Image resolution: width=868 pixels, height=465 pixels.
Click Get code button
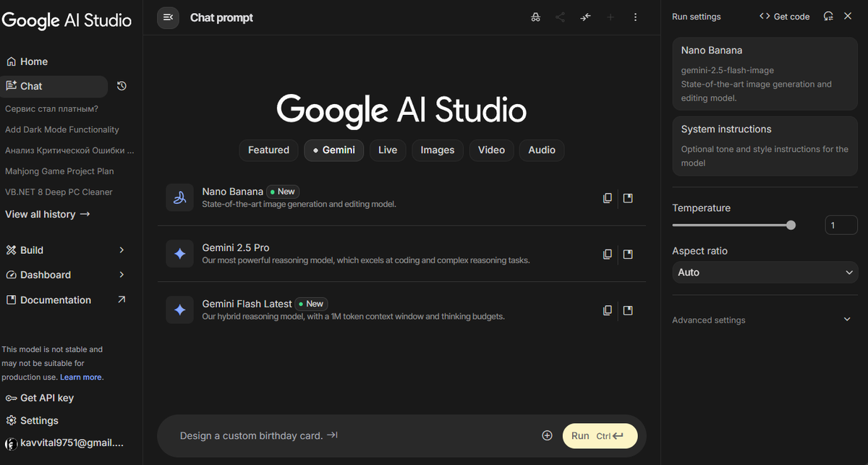coord(785,16)
